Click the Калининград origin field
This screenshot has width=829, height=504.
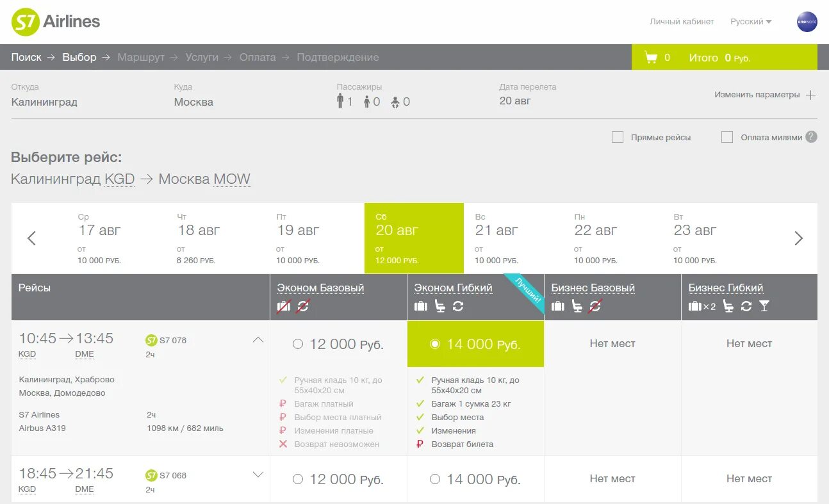click(x=44, y=102)
